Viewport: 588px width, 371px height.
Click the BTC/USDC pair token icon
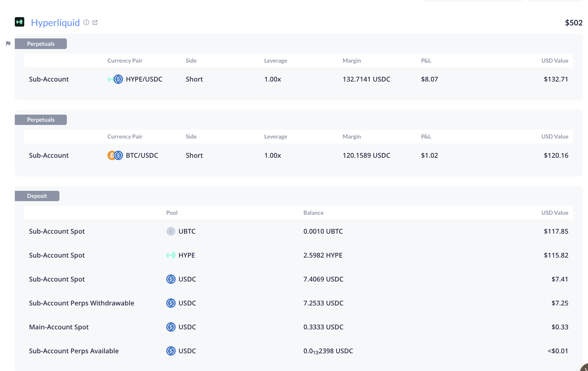tap(115, 155)
